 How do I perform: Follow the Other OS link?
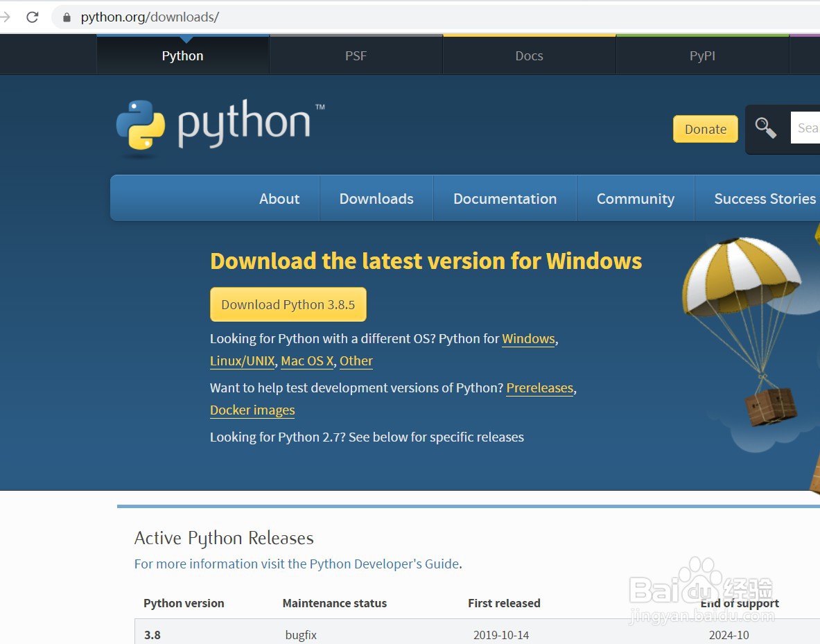tap(356, 361)
